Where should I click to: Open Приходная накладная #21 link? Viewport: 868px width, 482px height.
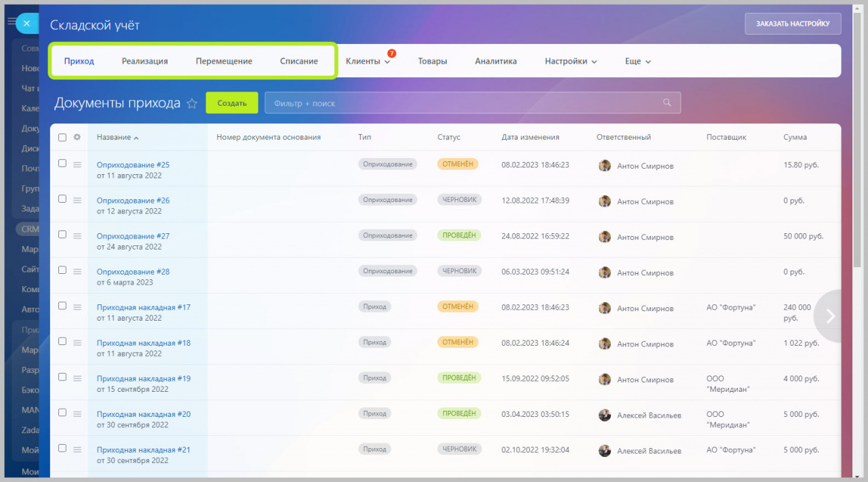click(144, 449)
